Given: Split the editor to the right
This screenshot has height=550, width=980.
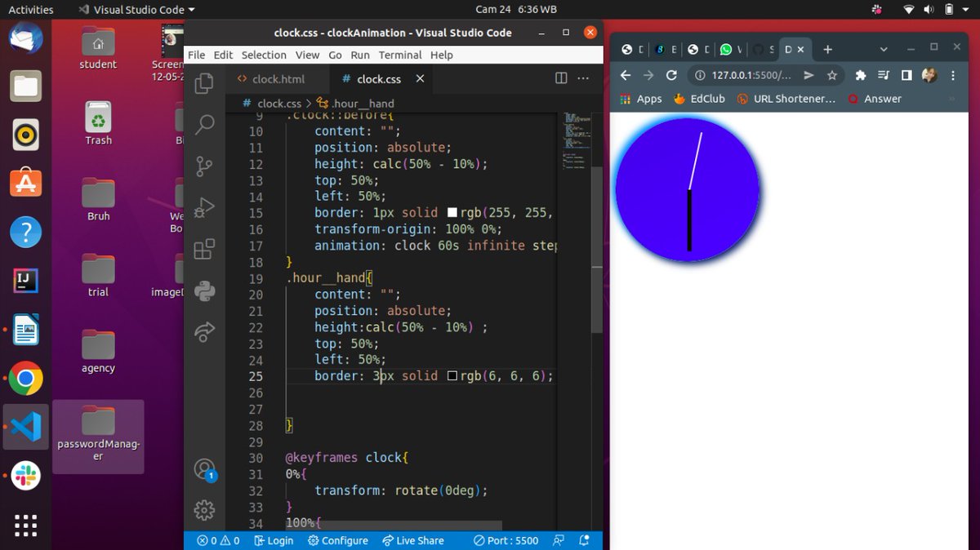Looking at the screenshot, I should point(561,78).
